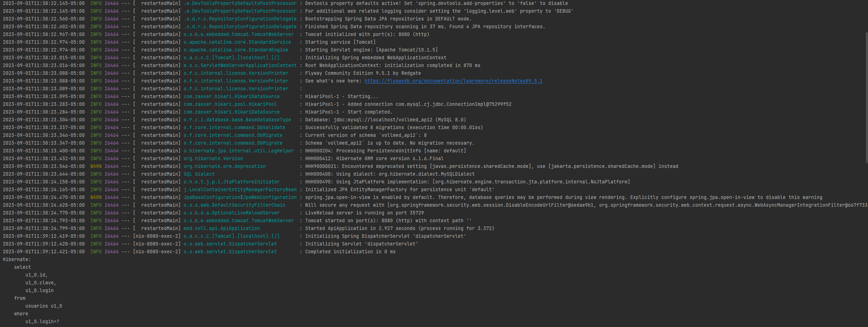Click 'Schema `vollmed_api2` is up to date' message
This screenshot has height=327, width=868.
[390, 143]
